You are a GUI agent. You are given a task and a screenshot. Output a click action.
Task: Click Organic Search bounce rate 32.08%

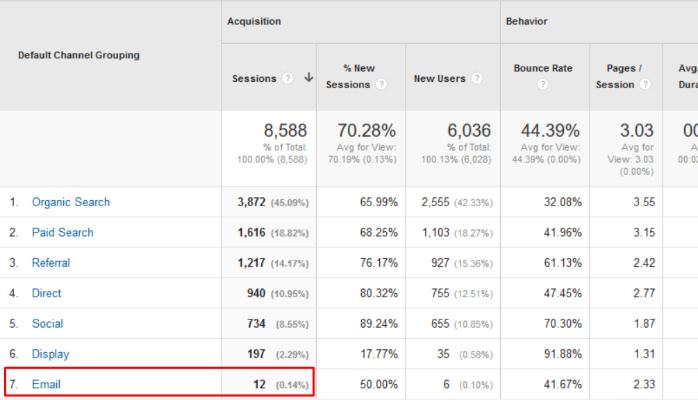(563, 202)
